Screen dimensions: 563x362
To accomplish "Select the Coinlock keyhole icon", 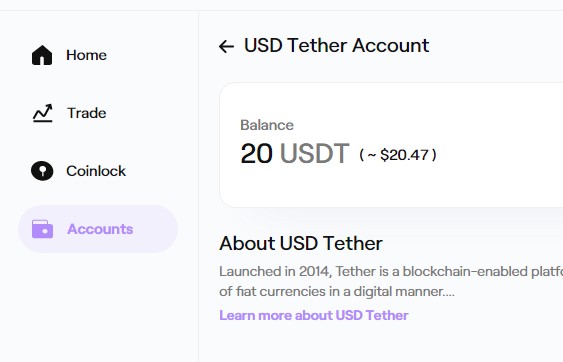I will pyautogui.click(x=42, y=171).
